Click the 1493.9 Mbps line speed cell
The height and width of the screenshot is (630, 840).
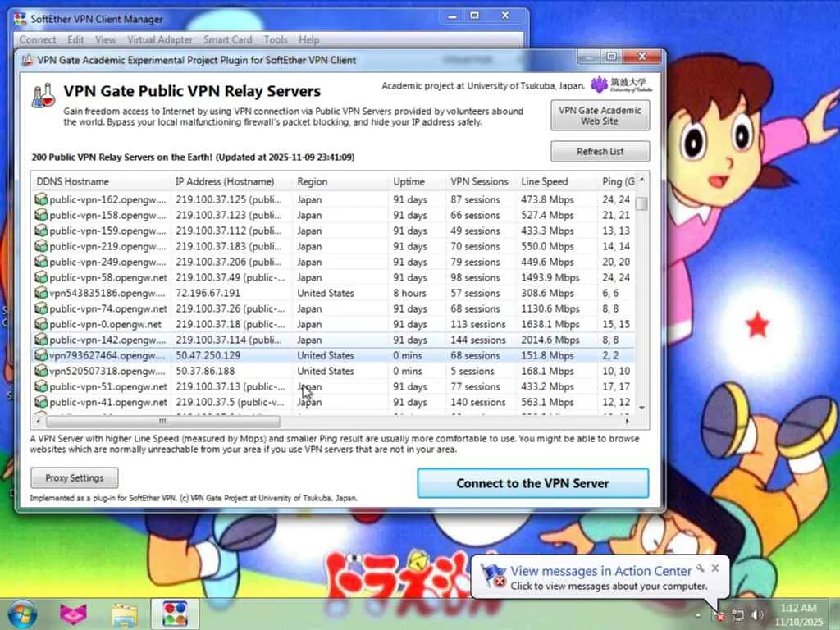click(550, 277)
